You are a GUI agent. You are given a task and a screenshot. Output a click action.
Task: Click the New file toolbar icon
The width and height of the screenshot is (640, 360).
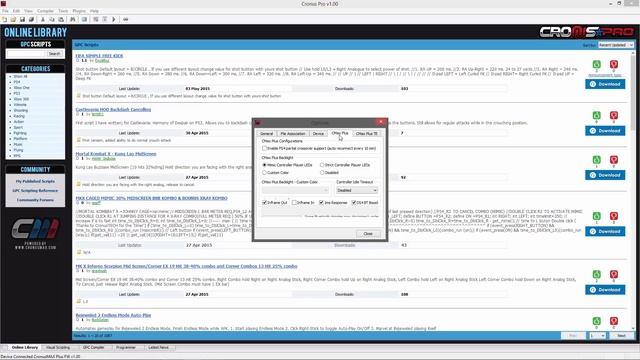pyautogui.click(x=4, y=19)
